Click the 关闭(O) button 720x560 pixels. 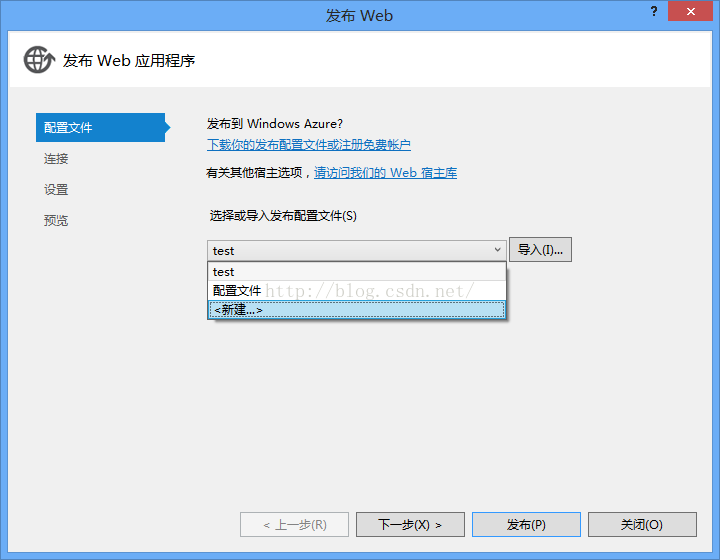click(x=642, y=524)
